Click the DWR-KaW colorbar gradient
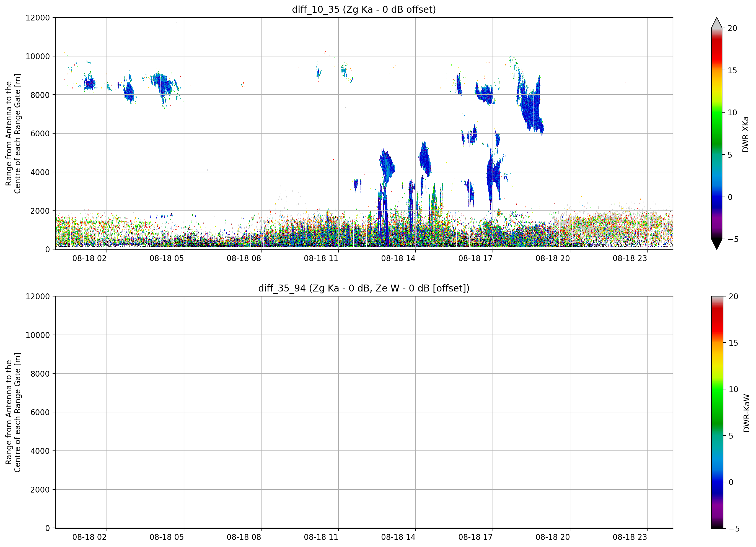 point(717,412)
